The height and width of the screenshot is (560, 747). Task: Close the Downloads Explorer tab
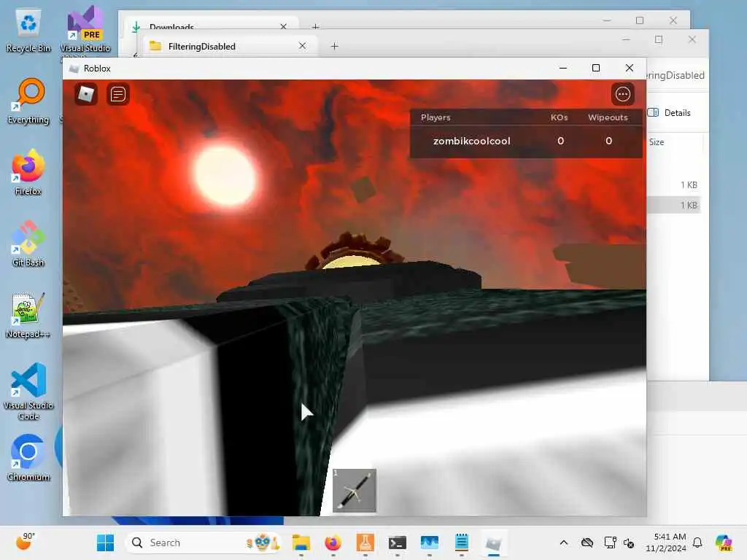click(284, 26)
